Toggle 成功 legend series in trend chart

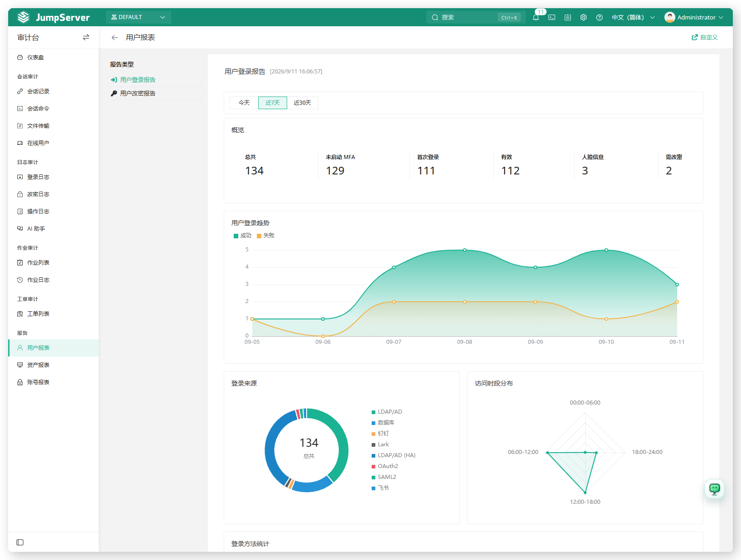click(242, 236)
